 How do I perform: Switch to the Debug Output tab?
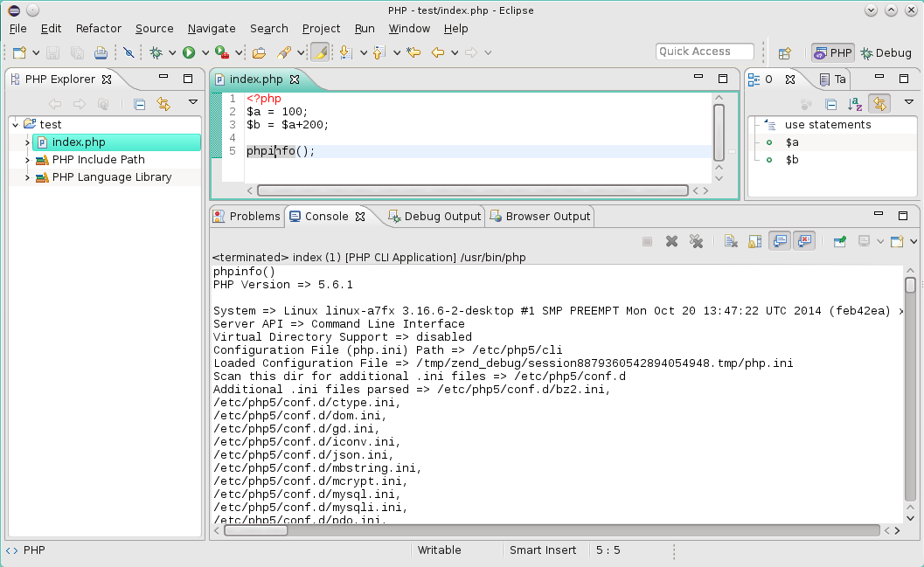tap(434, 216)
